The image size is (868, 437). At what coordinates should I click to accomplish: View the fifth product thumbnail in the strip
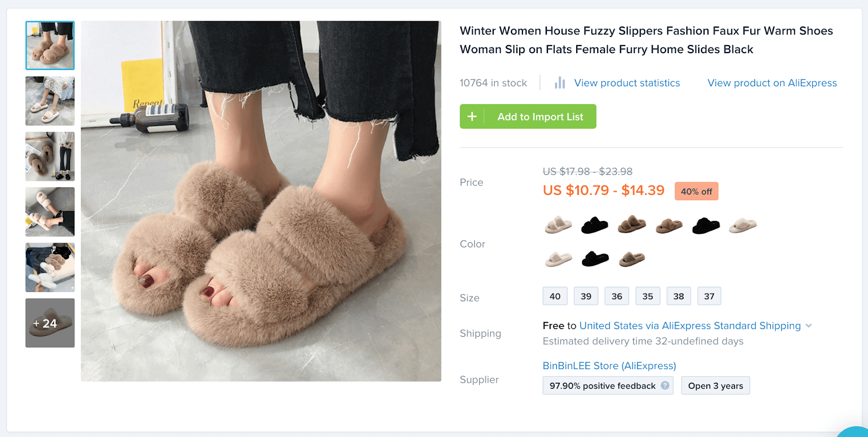50,267
